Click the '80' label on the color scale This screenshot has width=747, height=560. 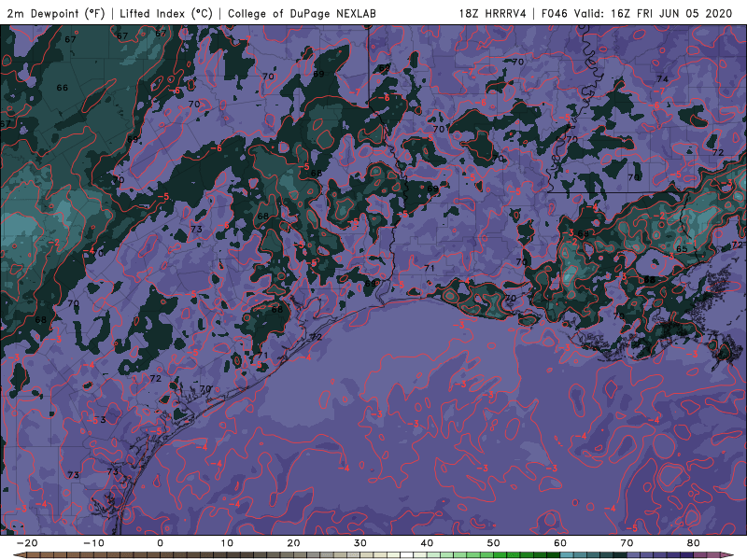[694, 543]
